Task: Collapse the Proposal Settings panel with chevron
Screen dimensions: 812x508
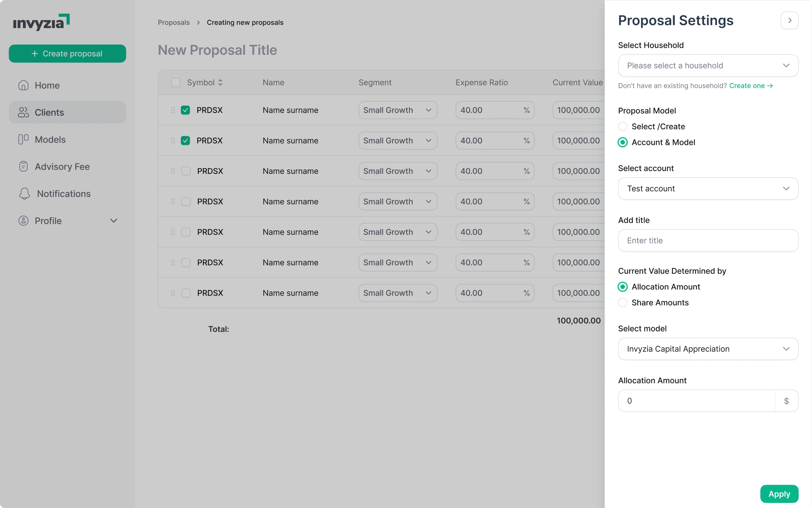Action: [790, 20]
